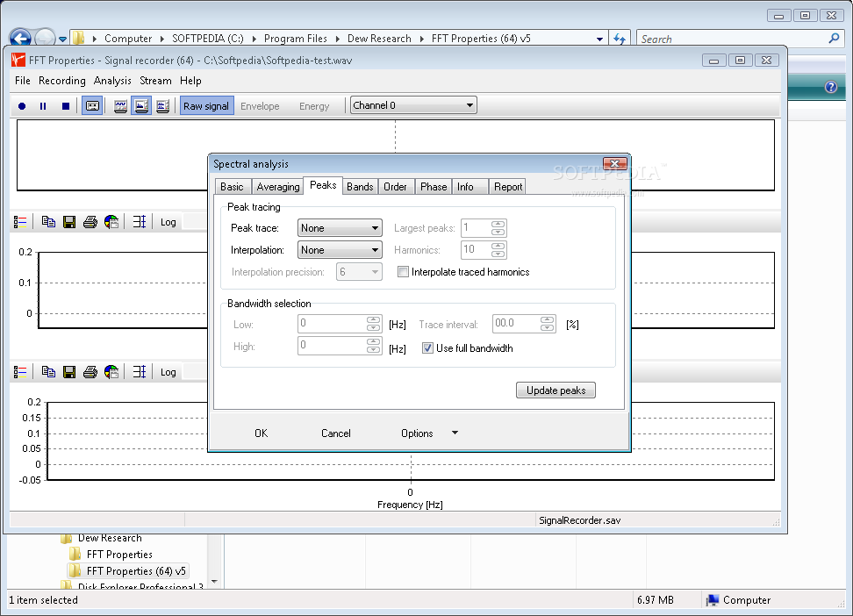This screenshot has width=853, height=616.
Task: Select Raw signal view mode
Action: tap(207, 105)
